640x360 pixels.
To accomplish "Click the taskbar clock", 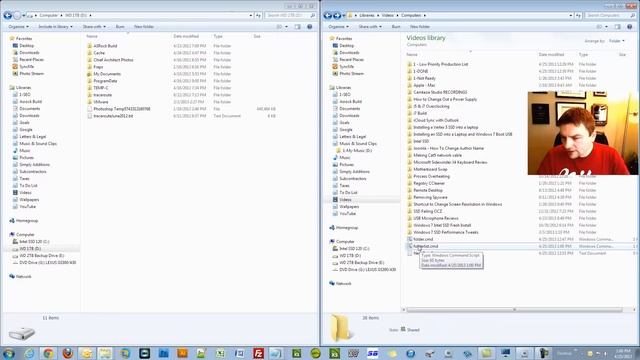I will [x=623, y=353].
